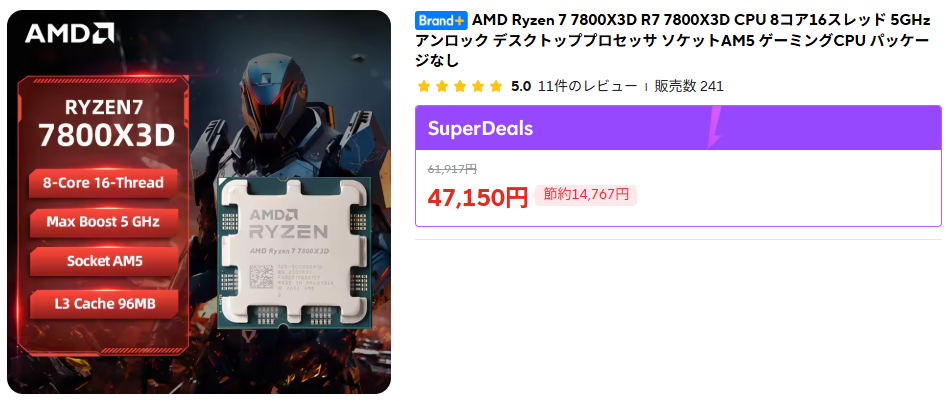Viewport: 946px width, 413px height.
Task: Click the RYZEN7 7800X3D heading in image
Action: click(x=106, y=125)
